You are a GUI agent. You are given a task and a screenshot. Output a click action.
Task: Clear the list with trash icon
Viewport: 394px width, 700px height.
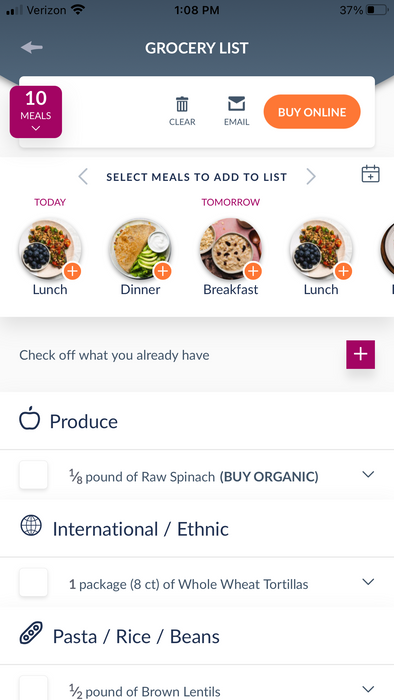[x=182, y=104]
